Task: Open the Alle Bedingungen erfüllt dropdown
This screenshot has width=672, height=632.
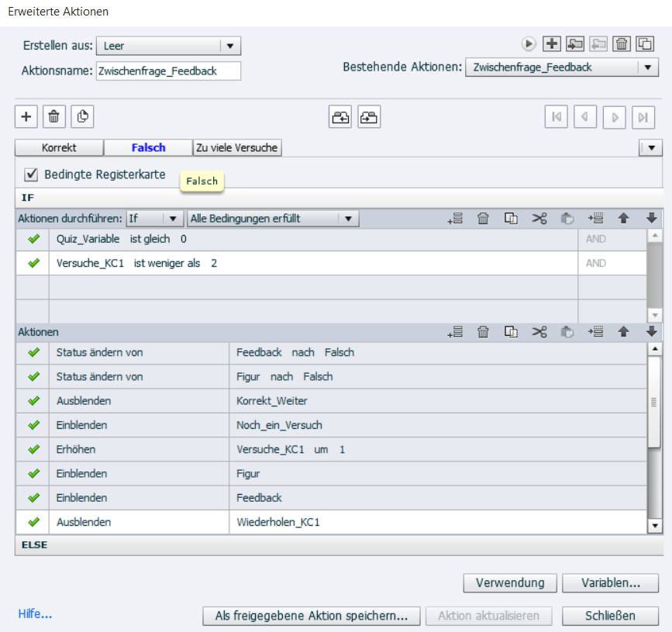Action: tap(349, 219)
